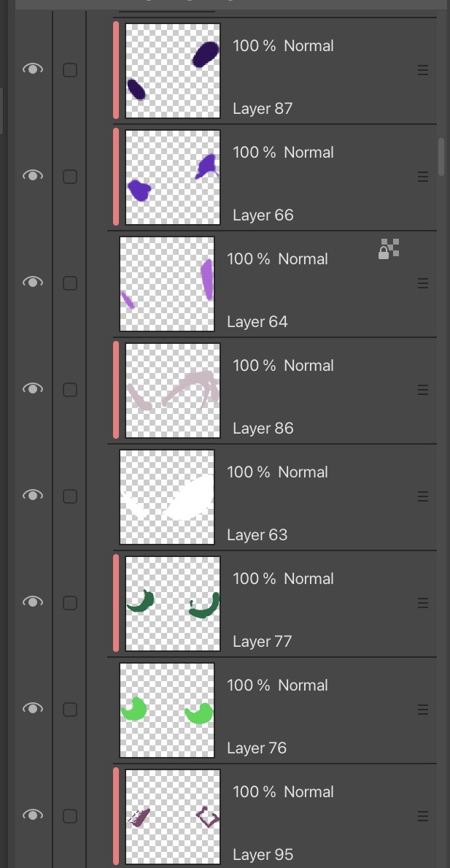
Task: Toggle visibility of Layer 66
Action: coord(33,176)
